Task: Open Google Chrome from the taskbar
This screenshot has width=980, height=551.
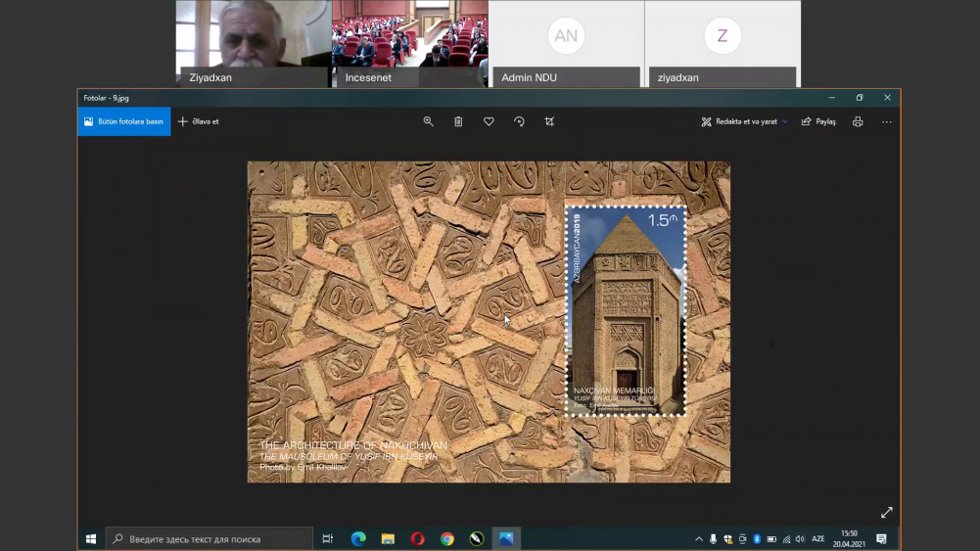Action: click(x=446, y=538)
